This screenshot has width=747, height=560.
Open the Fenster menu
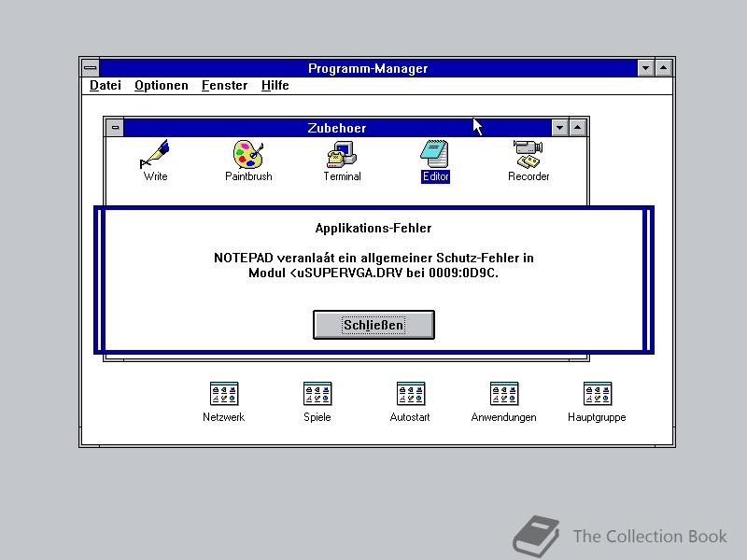tap(224, 85)
